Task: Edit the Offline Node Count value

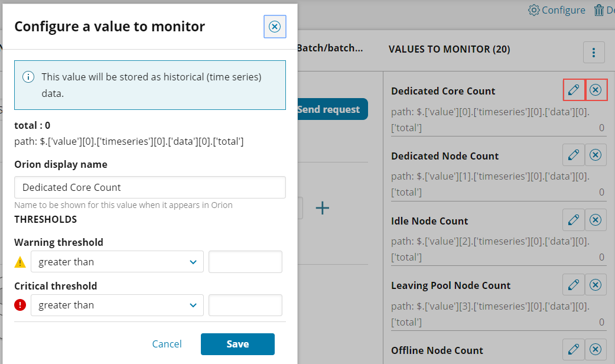Action: click(x=573, y=349)
